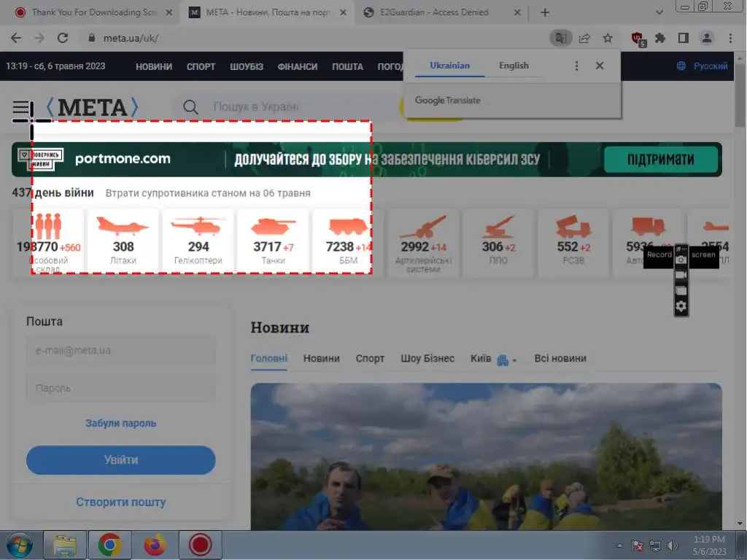Screen dimensions: 747x560
Task: Click the Kyiv city buildings icon
Action: tap(503, 360)
